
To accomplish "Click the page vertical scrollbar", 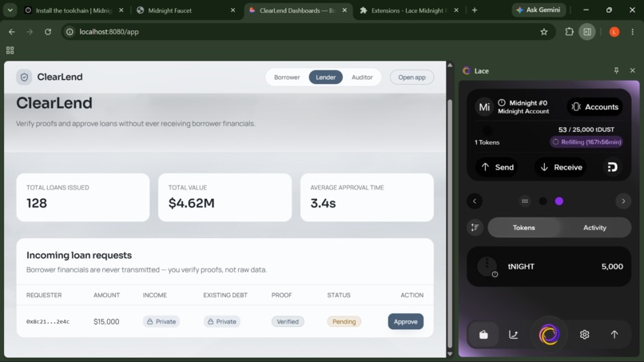I will coord(450,222).
